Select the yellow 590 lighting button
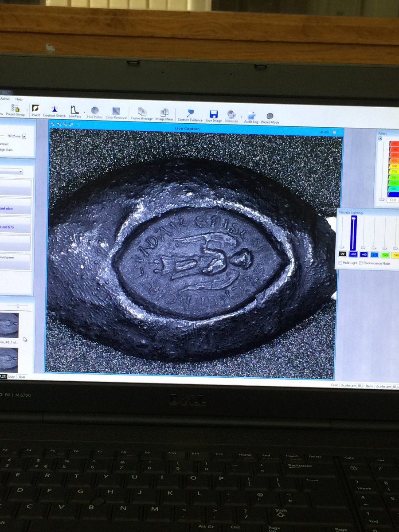Screen dimensions: 399x532 tap(395, 256)
